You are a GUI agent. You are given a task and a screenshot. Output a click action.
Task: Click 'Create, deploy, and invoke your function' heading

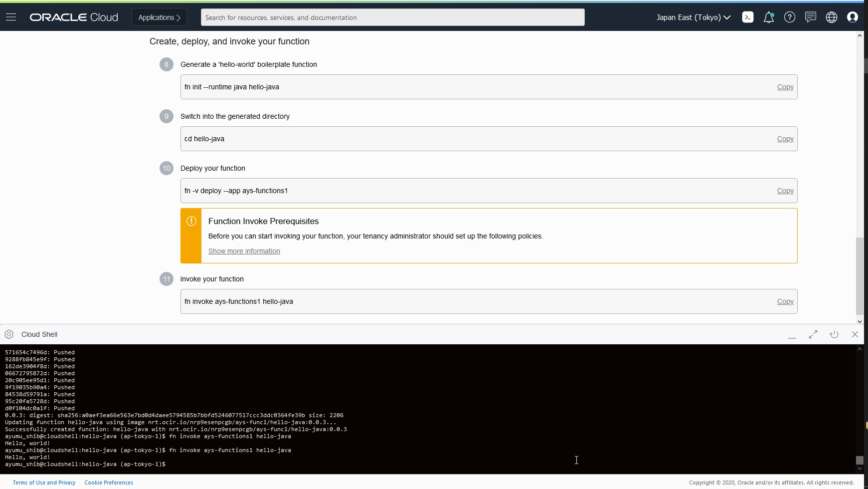click(x=229, y=41)
